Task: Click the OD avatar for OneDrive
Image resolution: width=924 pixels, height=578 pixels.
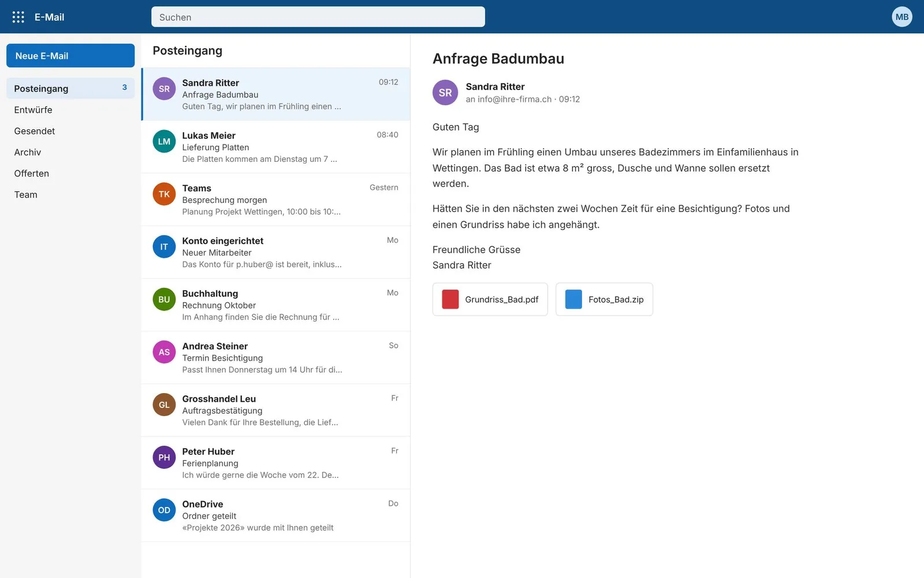Action: [x=164, y=509]
